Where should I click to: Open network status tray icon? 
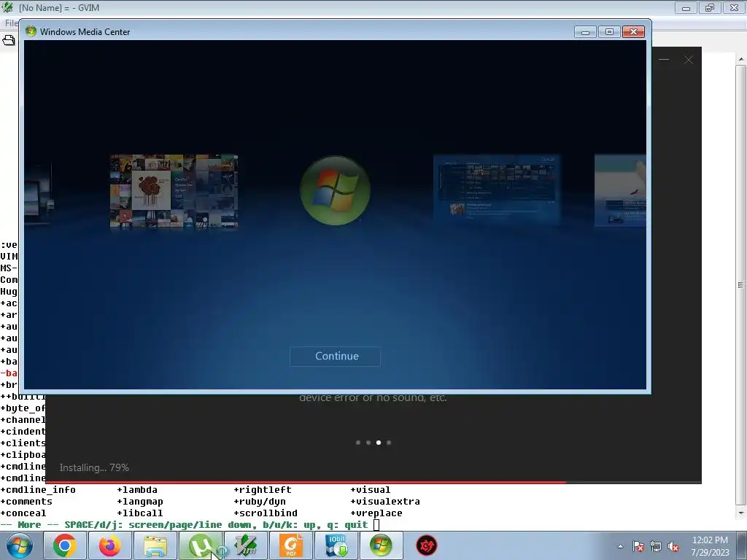(656, 546)
